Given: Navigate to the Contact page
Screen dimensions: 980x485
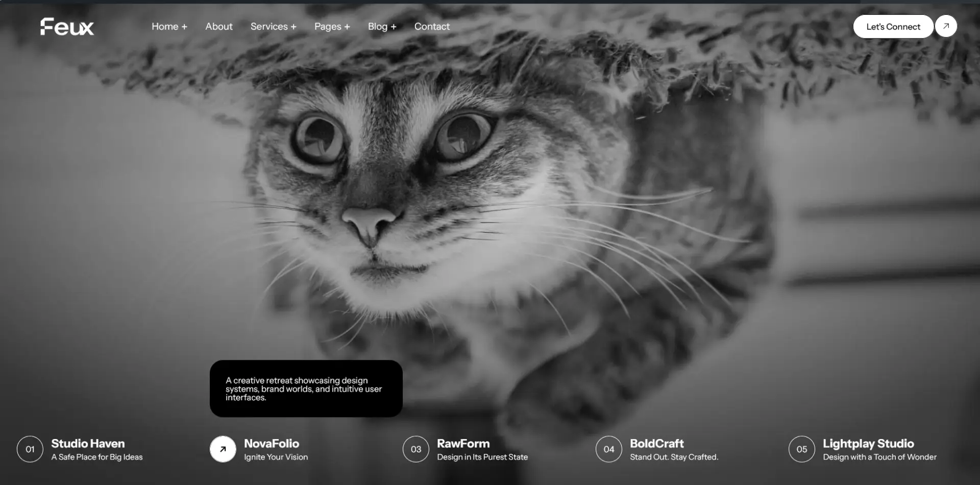Looking at the screenshot, I should [432, 27].
